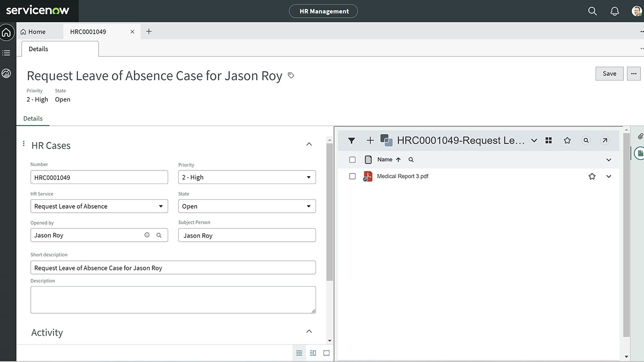This screenshot has width=644, height=362.
Task: Open the Priority dropdown
Action: tap(247, 177)
